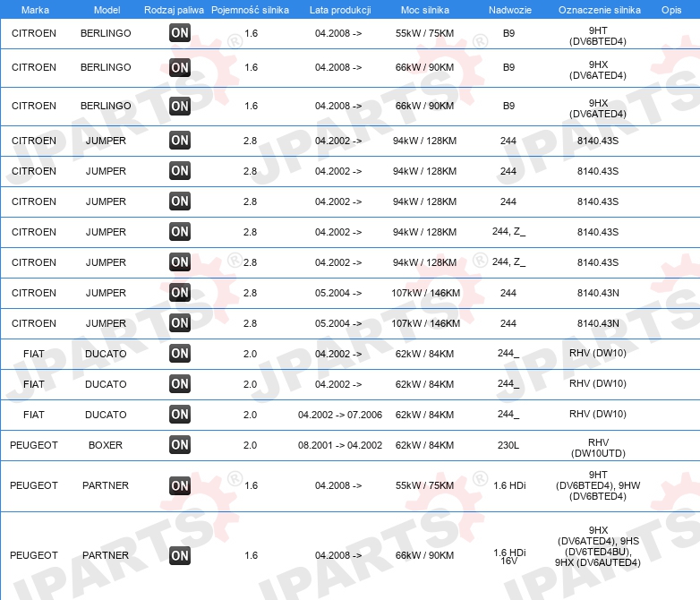This screenshot has width=700, height=600.
Task: Select the Pojemność silnika column header
Action: 250,10
